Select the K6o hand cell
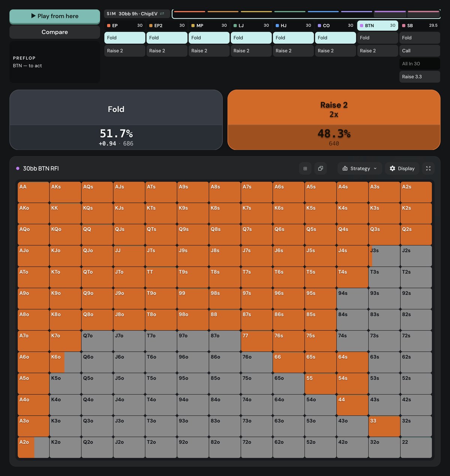Viewport: 450px width, 476px height. pyautogui.click(x=65, y=362)
